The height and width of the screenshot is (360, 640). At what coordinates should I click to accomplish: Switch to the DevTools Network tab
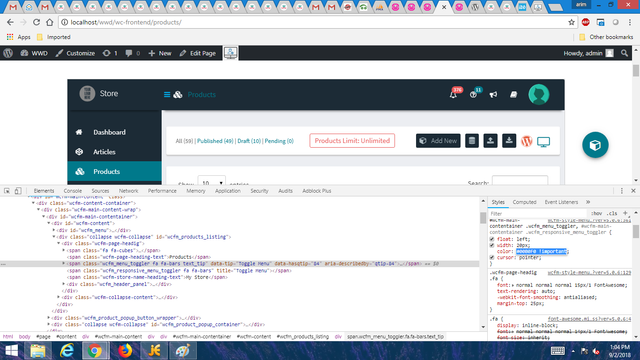[x=129, y=191]
